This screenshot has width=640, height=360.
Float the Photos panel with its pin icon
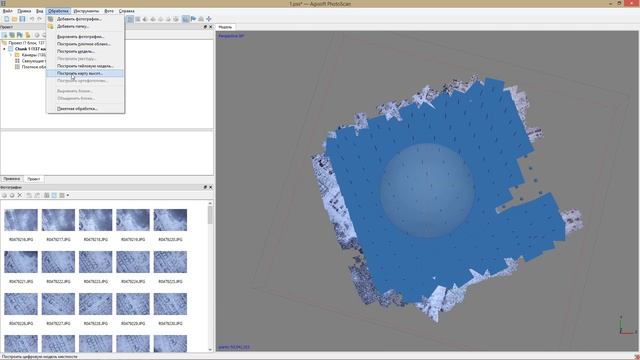[205, 187]
